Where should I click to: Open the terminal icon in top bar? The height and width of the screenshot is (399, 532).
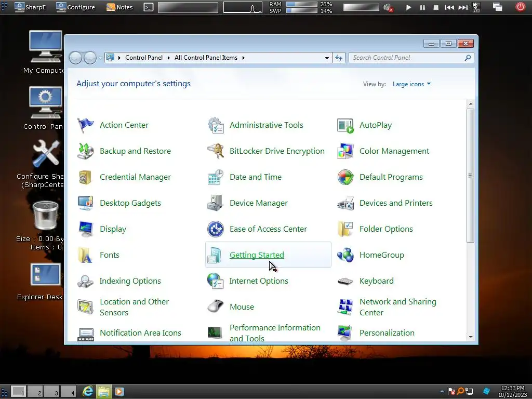[x=148, y=7]
